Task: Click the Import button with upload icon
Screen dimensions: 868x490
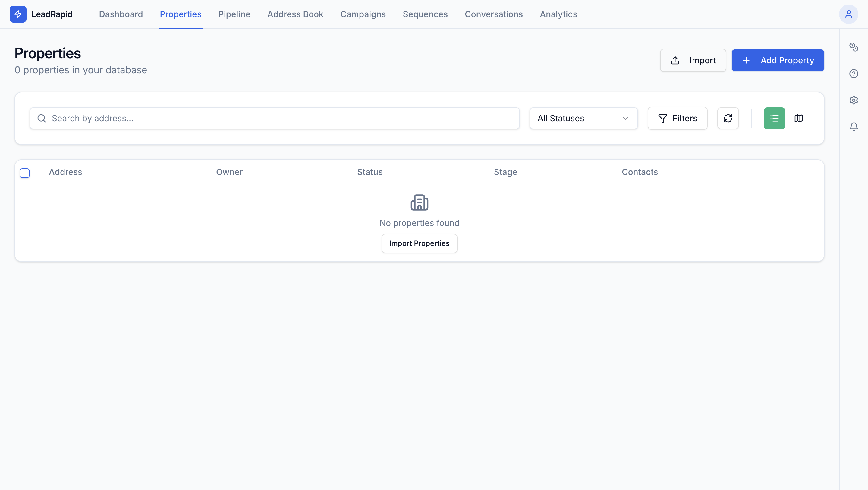Action: [693, 60]
